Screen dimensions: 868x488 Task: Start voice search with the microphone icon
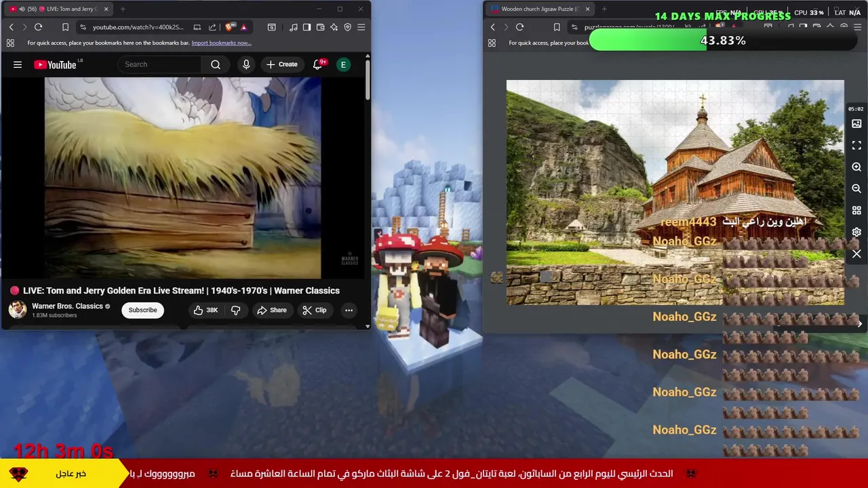[x=246, y=64]
